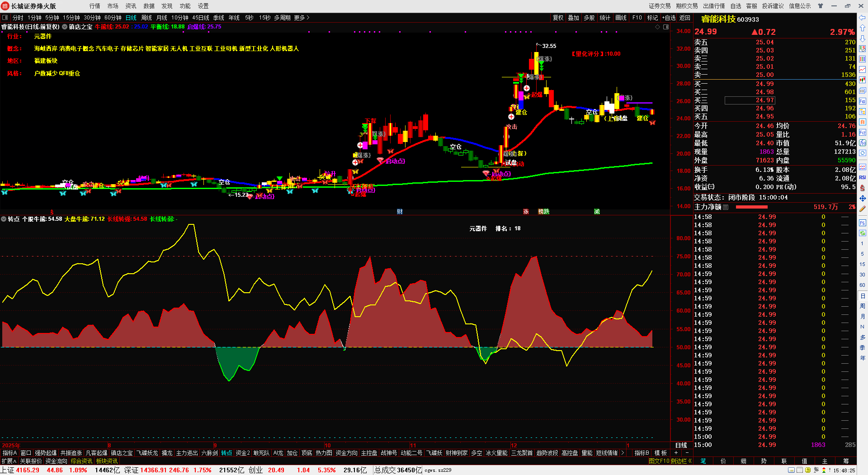Viewport: 868px width, 475px height.
Task: Open the 模板 template dropdown
Action: pyautogui.click(x=661, y=453)
